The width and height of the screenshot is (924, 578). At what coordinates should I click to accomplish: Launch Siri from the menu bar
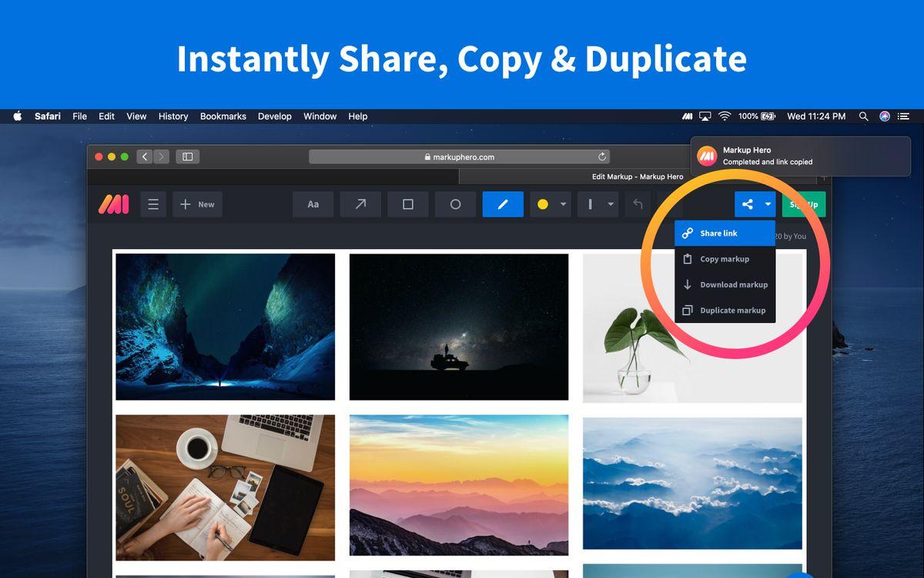coord(885,116)
